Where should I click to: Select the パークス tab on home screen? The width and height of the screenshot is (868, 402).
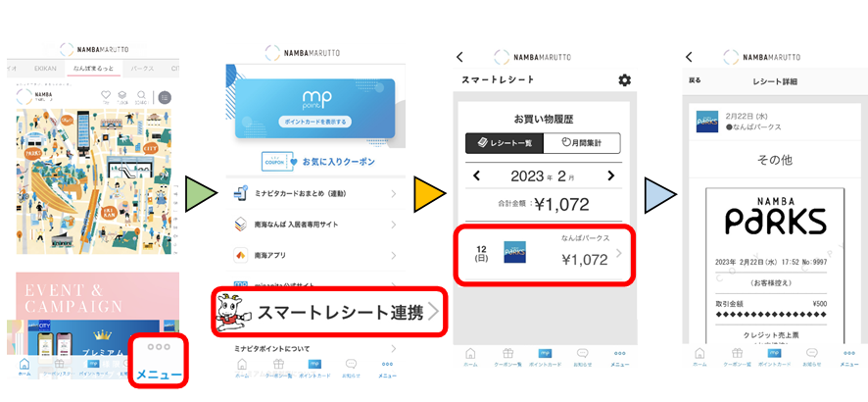[x=142, y=69]
